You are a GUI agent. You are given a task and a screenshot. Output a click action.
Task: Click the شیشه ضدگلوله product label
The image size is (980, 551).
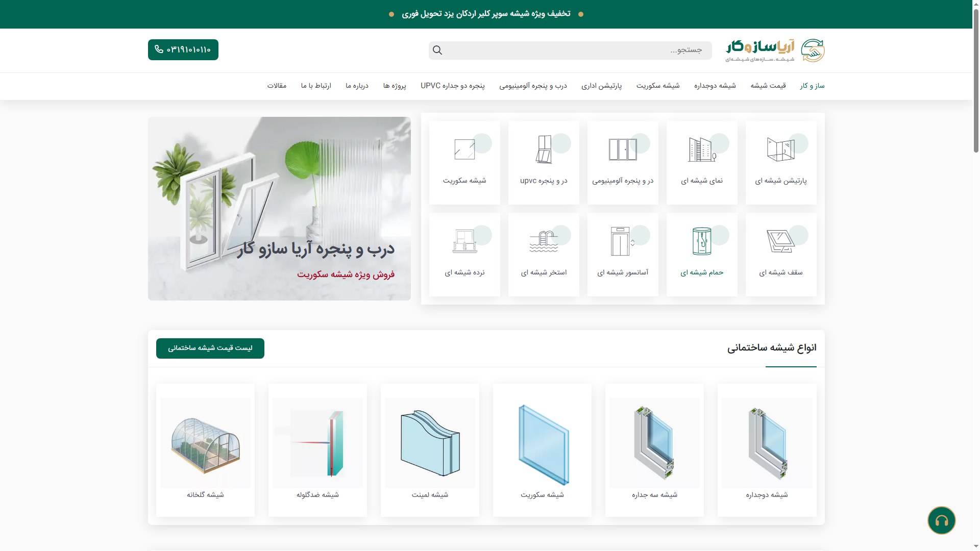pos(317,495)
